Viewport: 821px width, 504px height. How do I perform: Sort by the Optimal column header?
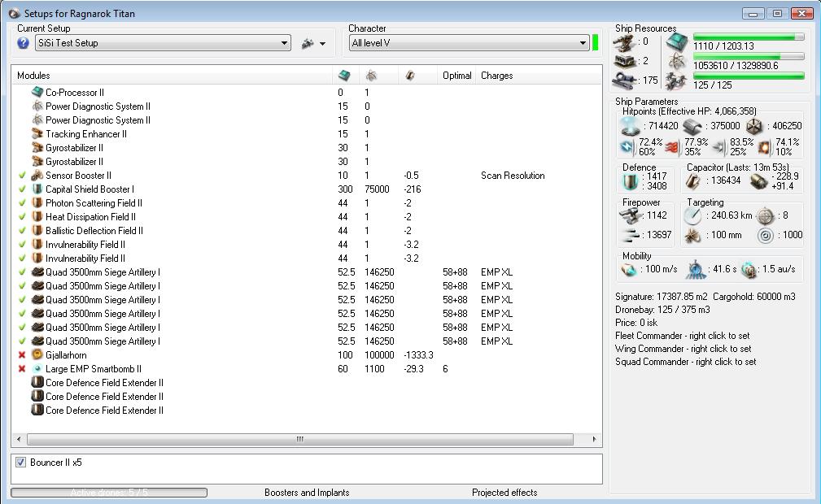point(457,76)
